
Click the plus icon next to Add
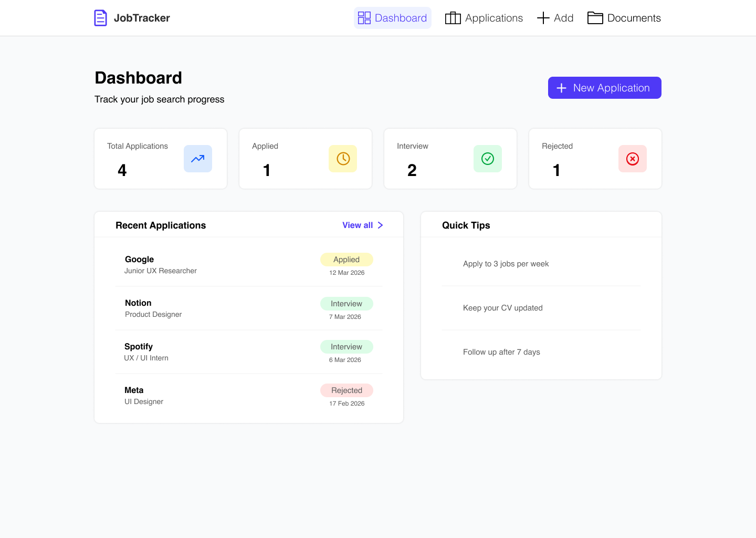[542, 17]
